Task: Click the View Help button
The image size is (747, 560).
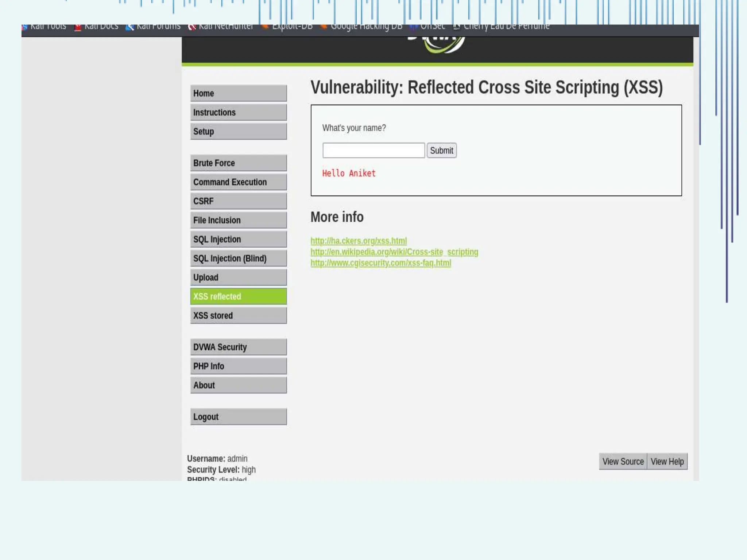Action: (667, 462)
